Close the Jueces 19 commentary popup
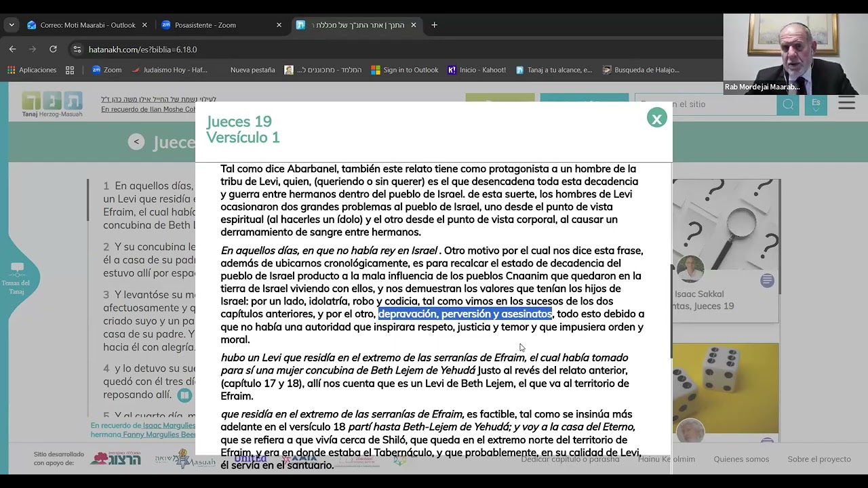This screenshot has height=488, width=868. (656, 119)
